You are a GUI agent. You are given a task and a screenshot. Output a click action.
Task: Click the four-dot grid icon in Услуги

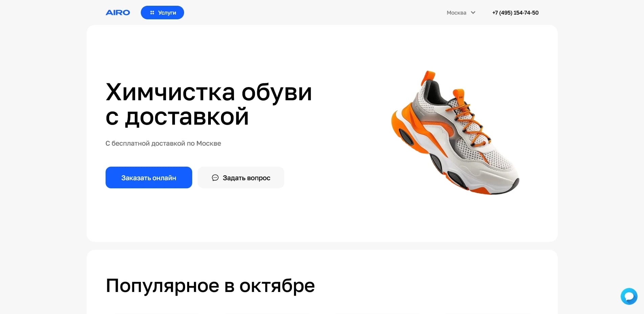(x=152, y=13)
